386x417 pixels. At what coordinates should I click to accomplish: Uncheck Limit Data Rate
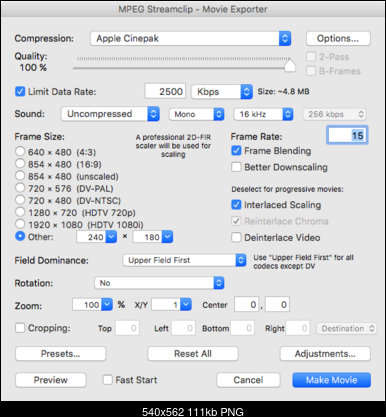click(20, 91)
